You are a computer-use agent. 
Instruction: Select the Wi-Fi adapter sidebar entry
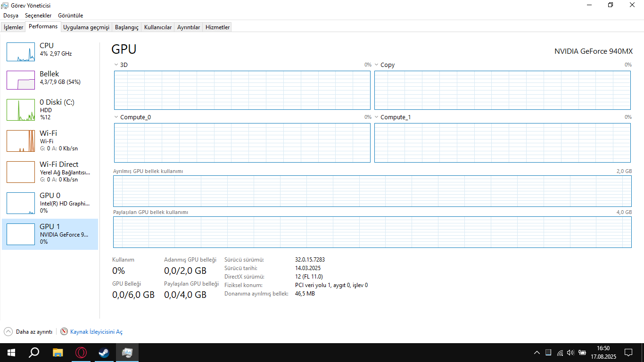pos(50,140)
